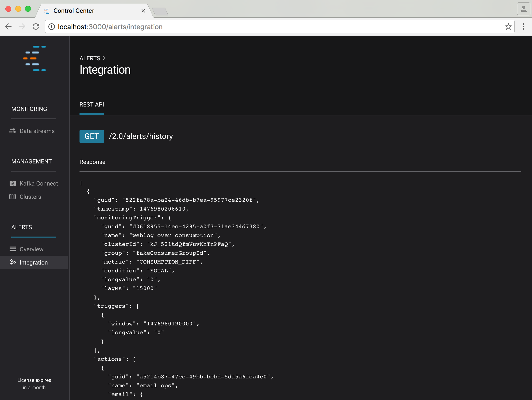Open the Chrome three-dot menu
Image resolution: width=532 pixels, height=400 pixels.
[523, 27]
